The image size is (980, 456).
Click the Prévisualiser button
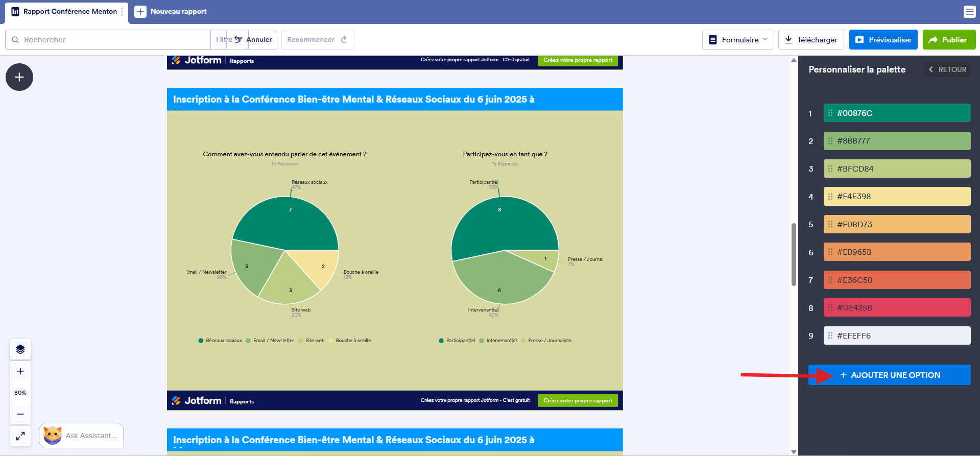[883, 40]
